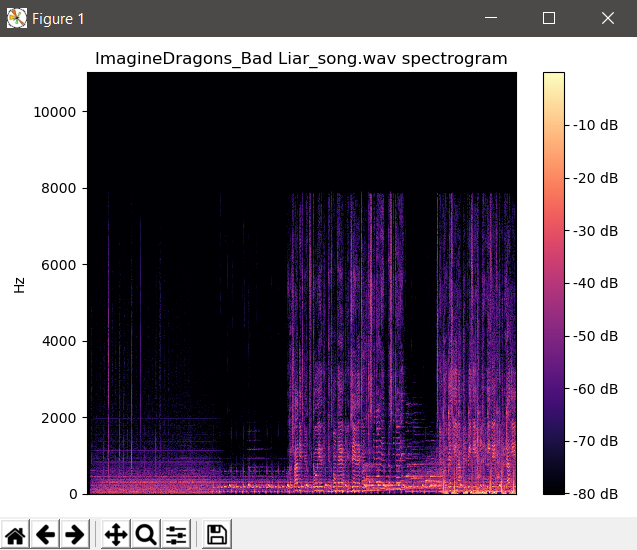Click the 8000 y-axis tick label

[58, 188]
